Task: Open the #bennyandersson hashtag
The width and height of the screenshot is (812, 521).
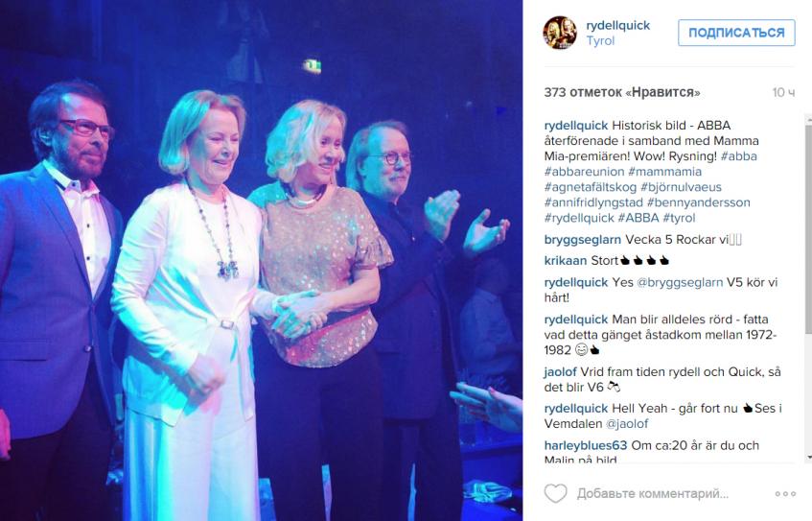Action: [699, 202]
